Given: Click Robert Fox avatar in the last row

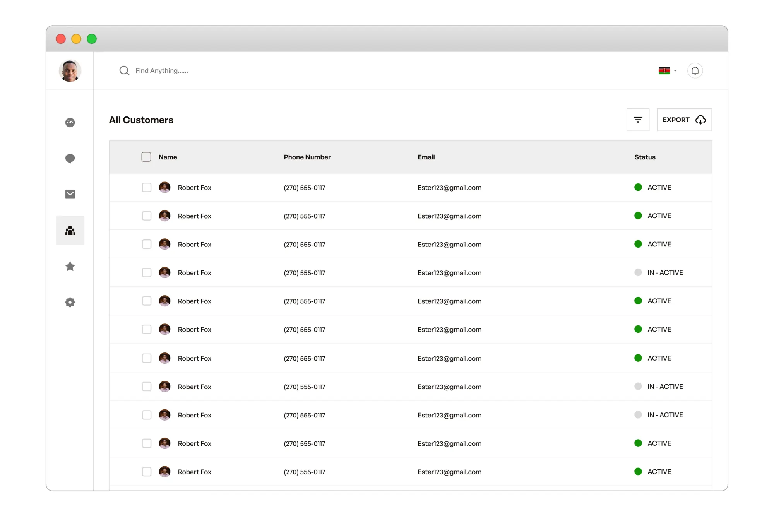Looking at the screenshot, I should pos(164,472).
